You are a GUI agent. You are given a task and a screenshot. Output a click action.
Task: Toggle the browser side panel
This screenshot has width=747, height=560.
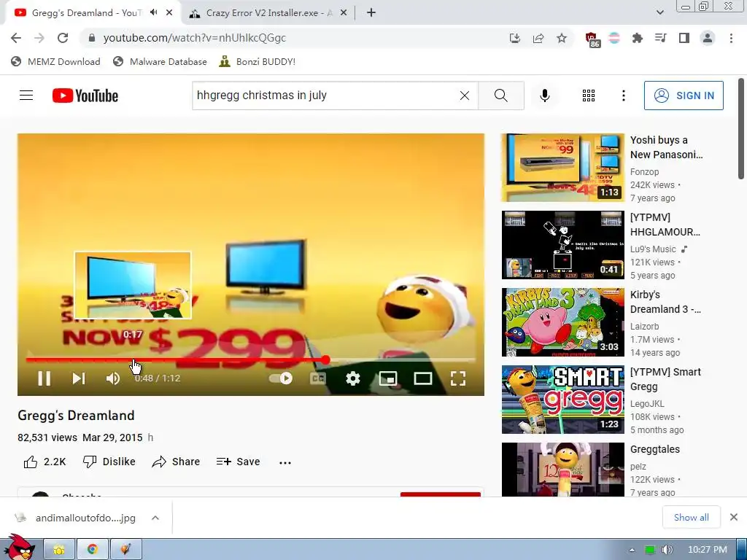point(684,38)
